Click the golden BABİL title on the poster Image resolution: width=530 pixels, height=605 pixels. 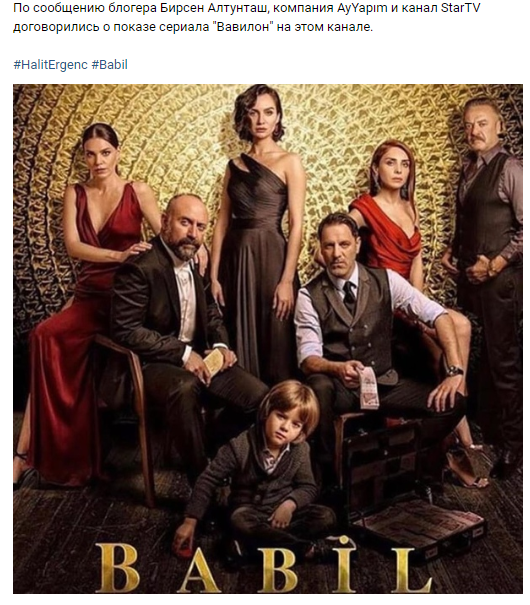(263, 566)
